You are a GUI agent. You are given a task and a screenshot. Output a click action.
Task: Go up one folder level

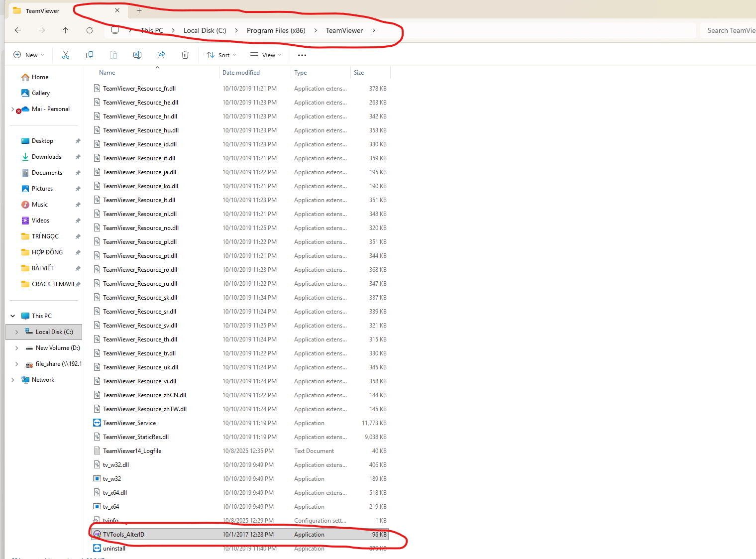[66, 30]
